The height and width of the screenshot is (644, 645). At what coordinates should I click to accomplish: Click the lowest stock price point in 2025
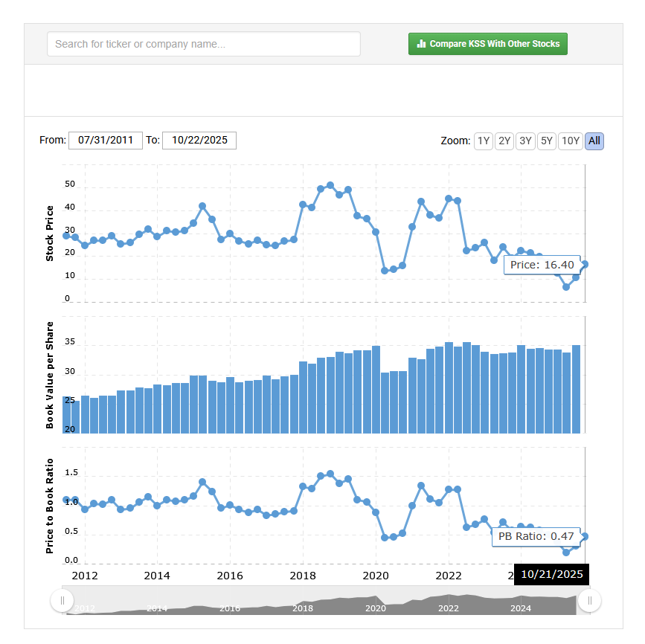pyautogui.click(x=566, y=287)
